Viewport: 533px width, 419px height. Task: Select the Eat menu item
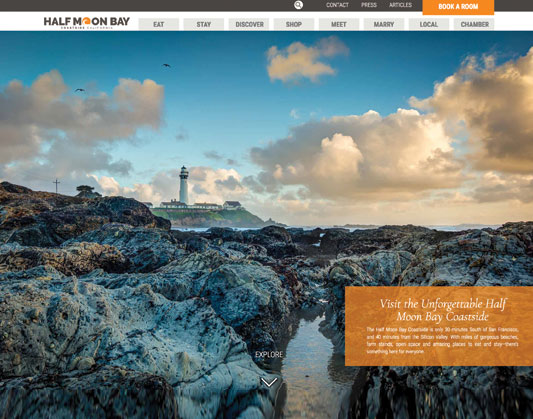[x=159, y=24]
